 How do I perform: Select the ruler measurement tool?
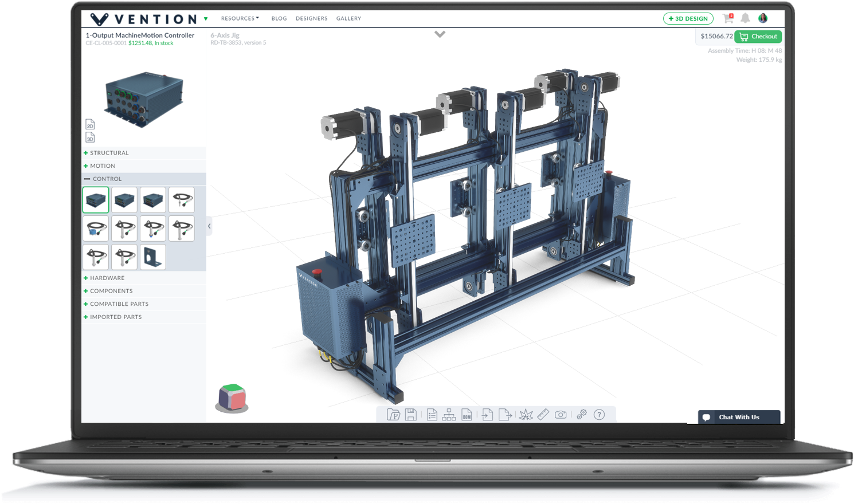tap(543, 414)
